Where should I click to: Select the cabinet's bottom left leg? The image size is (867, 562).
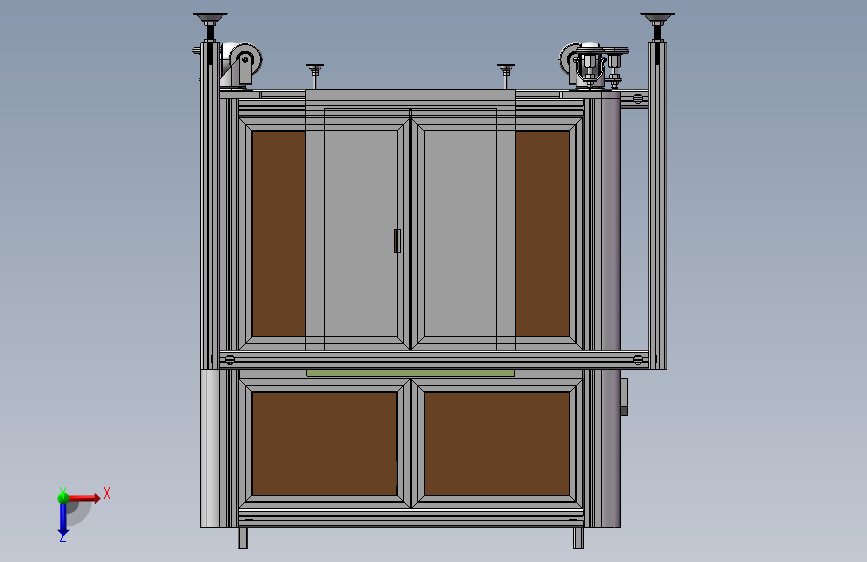click(x=243, y=538)
